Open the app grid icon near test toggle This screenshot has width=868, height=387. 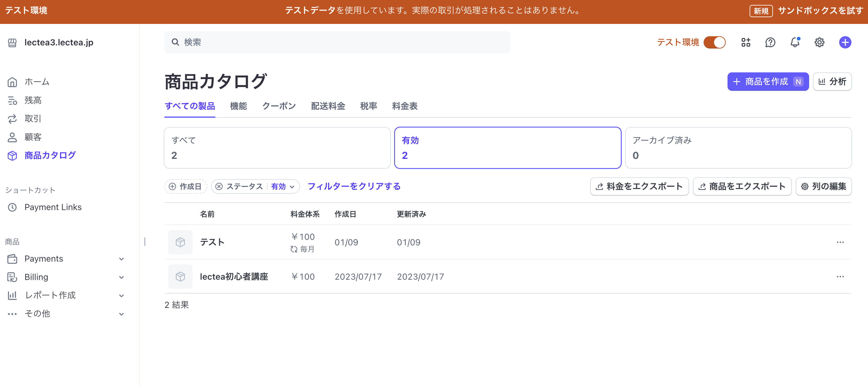(x=746, y=42)
